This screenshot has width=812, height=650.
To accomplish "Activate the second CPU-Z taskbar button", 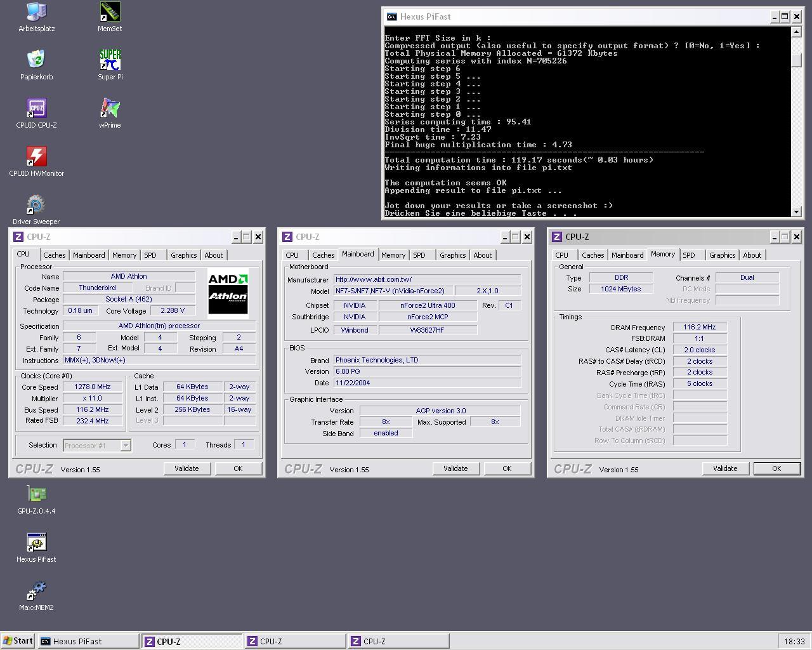I will click(295, 641).
